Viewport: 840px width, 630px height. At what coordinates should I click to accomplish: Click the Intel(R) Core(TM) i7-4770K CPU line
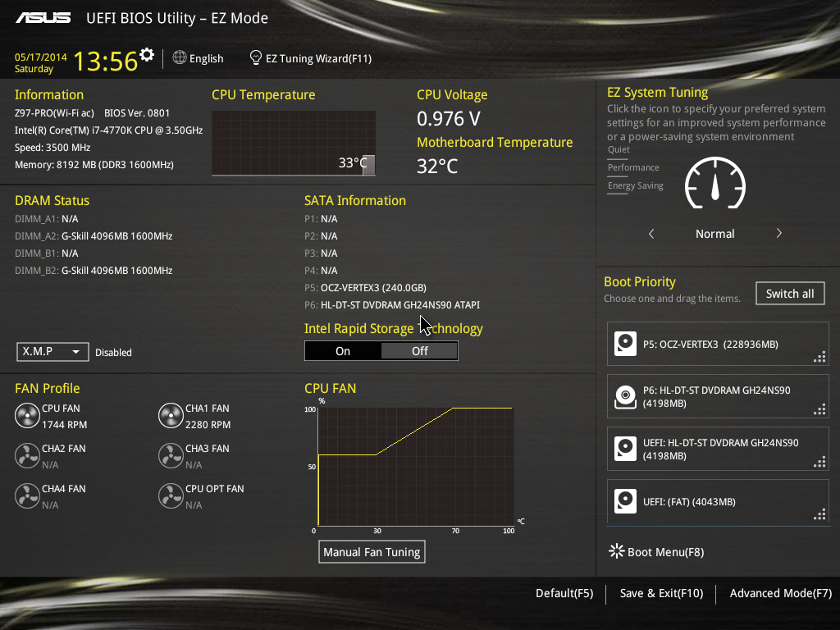point(109,130)
